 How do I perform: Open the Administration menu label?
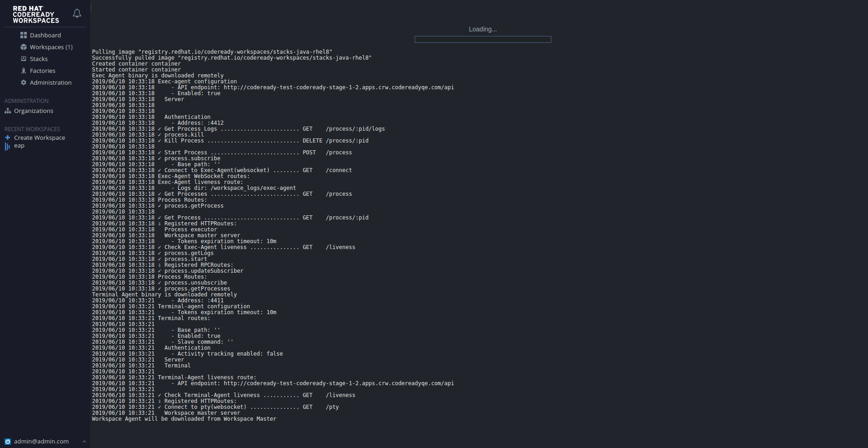click(x=51, y=82)
